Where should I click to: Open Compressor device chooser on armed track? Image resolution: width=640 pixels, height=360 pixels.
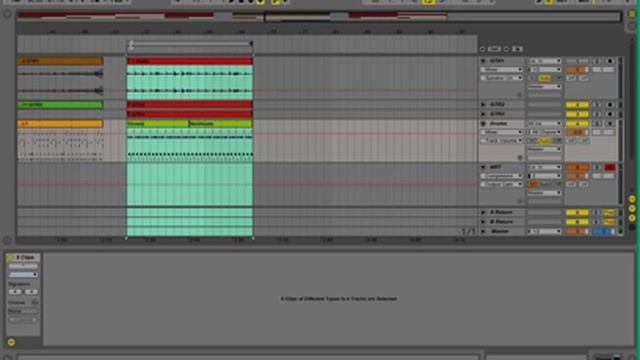[x=502, y=176]
